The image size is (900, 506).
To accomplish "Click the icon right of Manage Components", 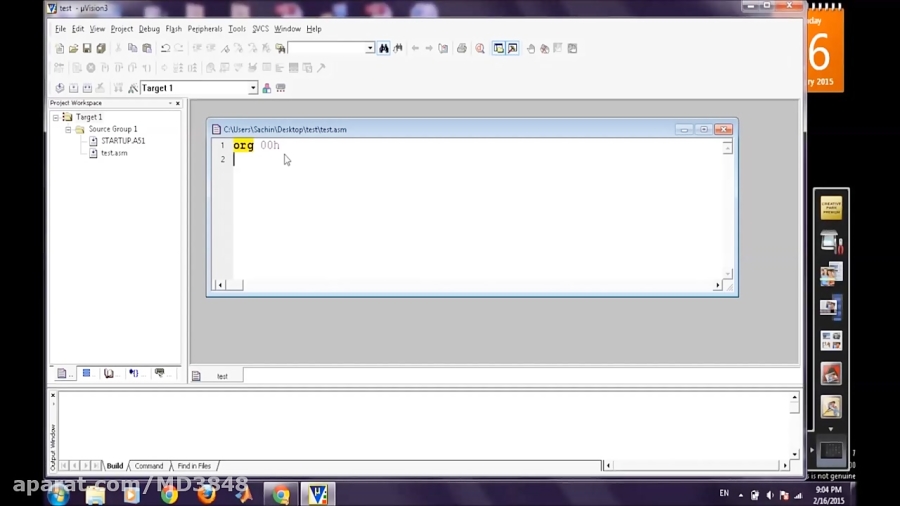I will point(281,88).
